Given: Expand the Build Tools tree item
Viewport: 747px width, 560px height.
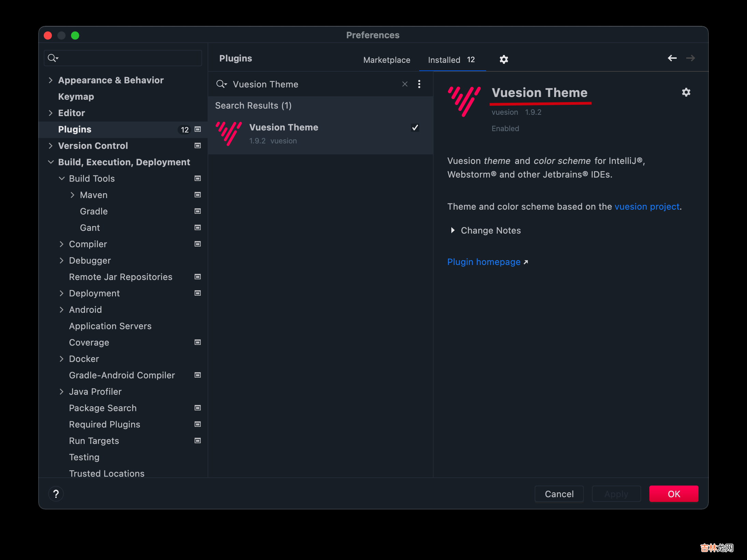Looking at the screenshot, I should click(x=63, y=178).
